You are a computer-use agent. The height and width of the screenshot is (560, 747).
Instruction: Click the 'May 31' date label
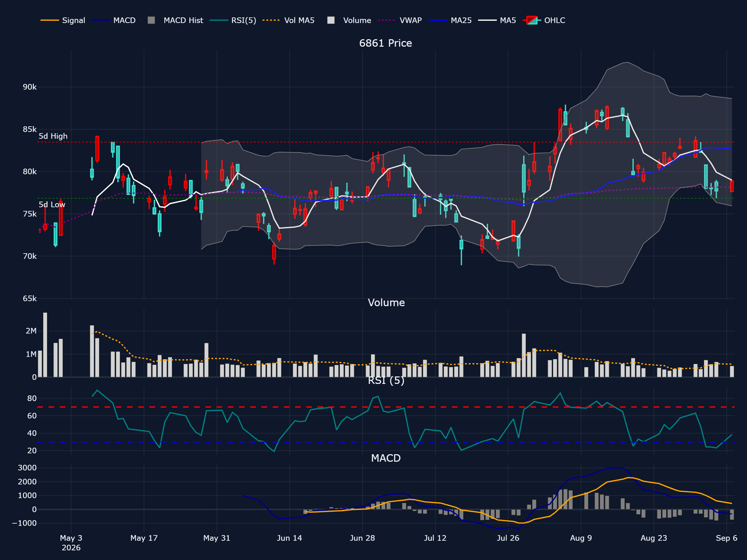[x=217, y=538]
